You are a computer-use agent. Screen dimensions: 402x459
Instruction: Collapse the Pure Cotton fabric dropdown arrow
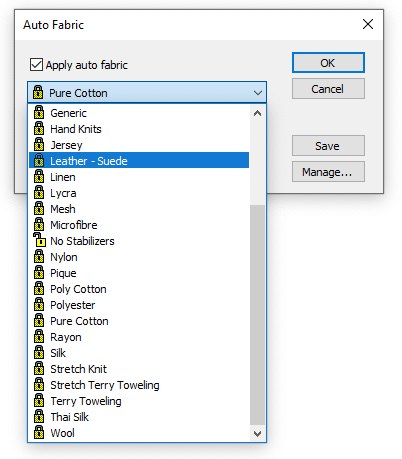tap(258, 93)
